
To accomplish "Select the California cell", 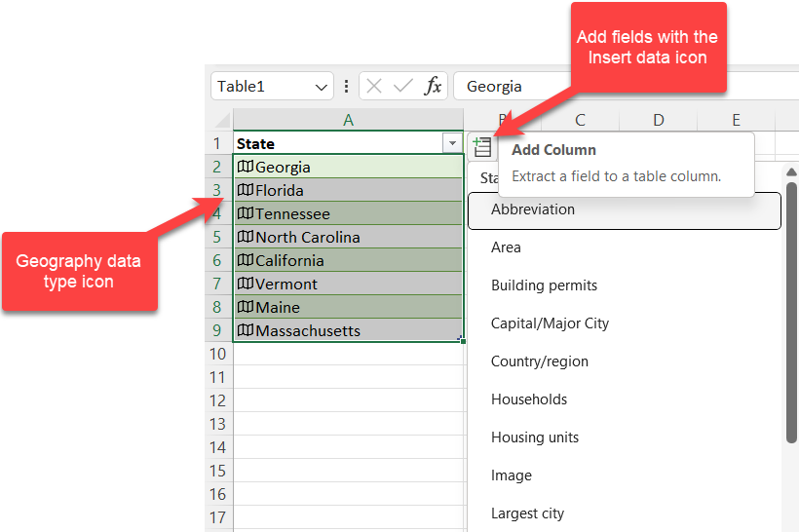I will pyautogui.click(x=349, y=260).
